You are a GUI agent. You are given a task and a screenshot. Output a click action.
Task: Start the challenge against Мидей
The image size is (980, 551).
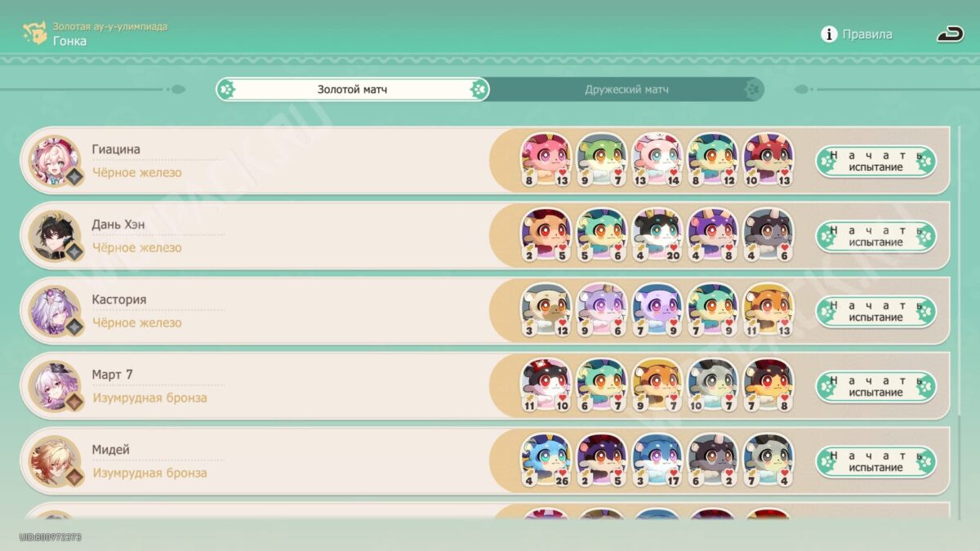click(x=875, y=461)
